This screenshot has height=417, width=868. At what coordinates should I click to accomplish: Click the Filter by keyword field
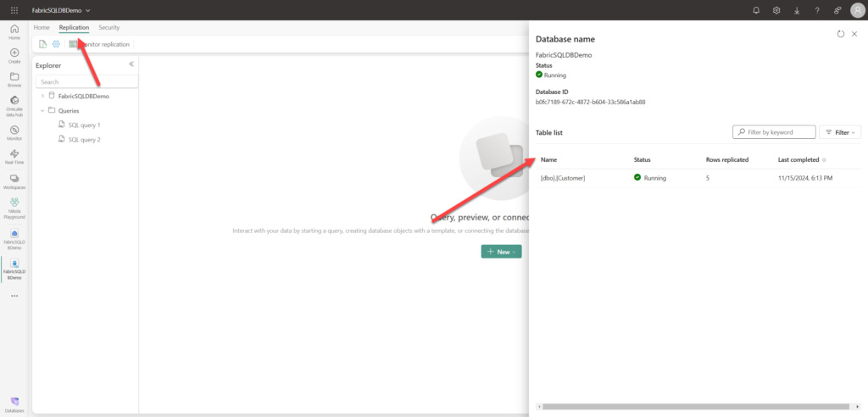click(x=774, y=132)
